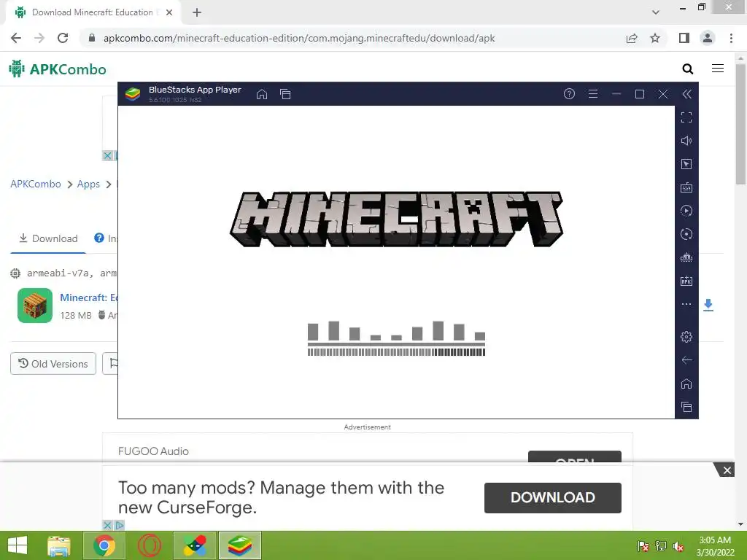The width and height of the screenshot is (747, 560).
Task: Bookmark this page with the star
Action: [655, 38]
